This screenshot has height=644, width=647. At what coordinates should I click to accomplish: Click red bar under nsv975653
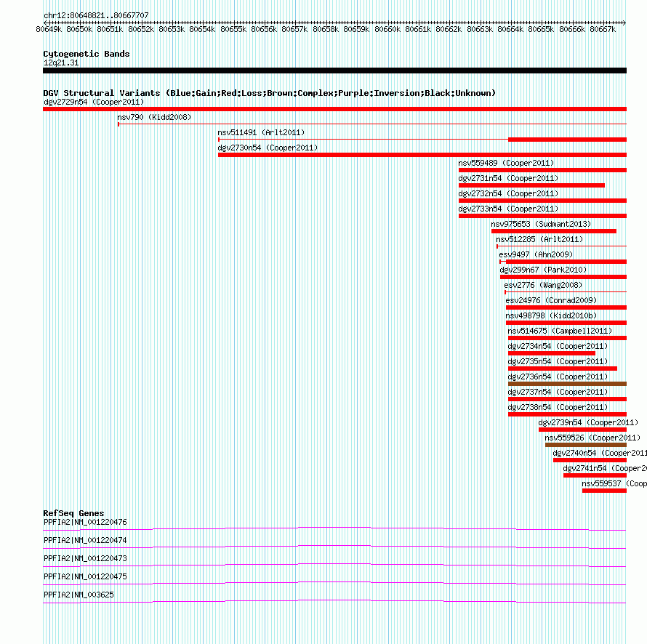pos(554,231)
